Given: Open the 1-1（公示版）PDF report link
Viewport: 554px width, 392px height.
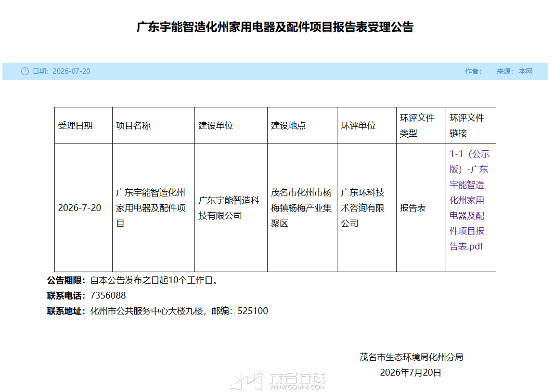Looking at the screenshot, I should coord(470,200).
